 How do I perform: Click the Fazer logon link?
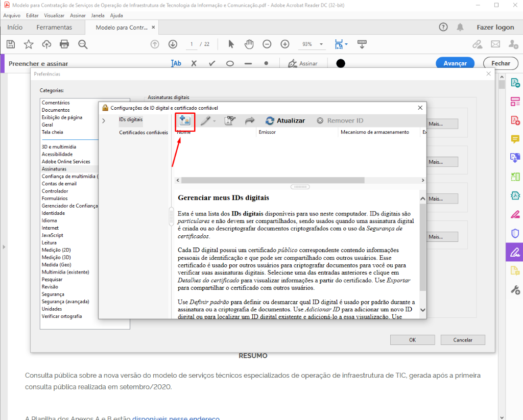[x=495, y=27]
